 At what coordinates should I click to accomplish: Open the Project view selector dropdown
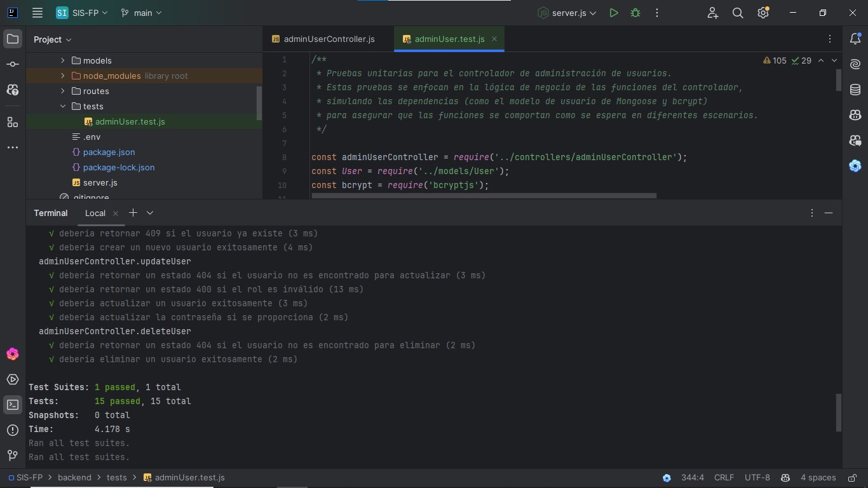point(53,39)
